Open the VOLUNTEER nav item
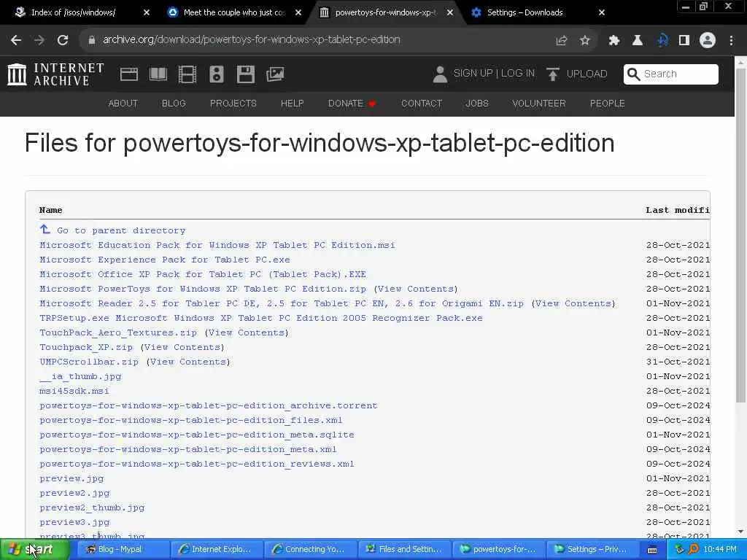 click(539, 104)
